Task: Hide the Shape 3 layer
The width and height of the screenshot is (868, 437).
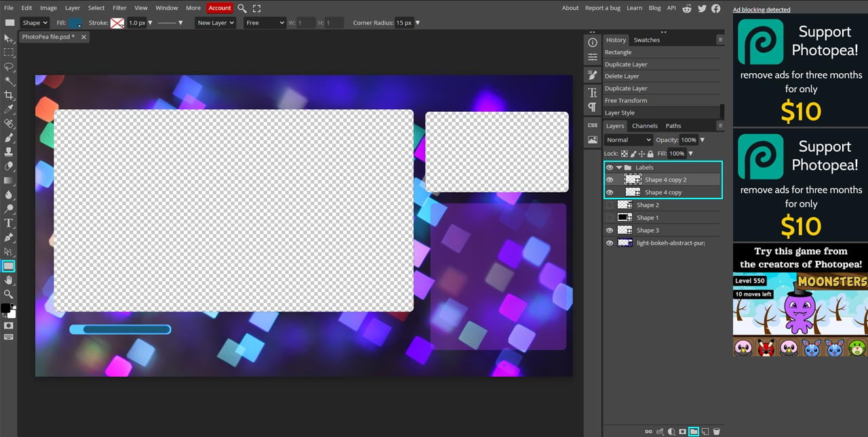Action: click(610, 230)
